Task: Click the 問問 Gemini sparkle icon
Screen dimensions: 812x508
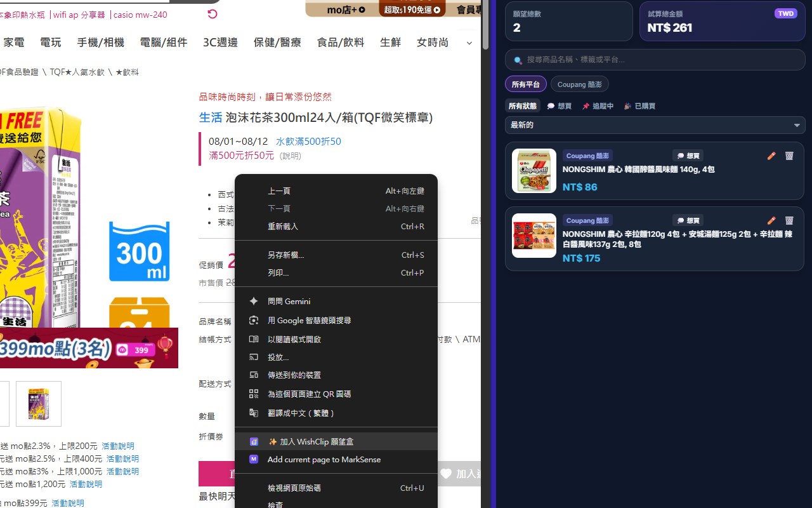Action: point(254,301)
